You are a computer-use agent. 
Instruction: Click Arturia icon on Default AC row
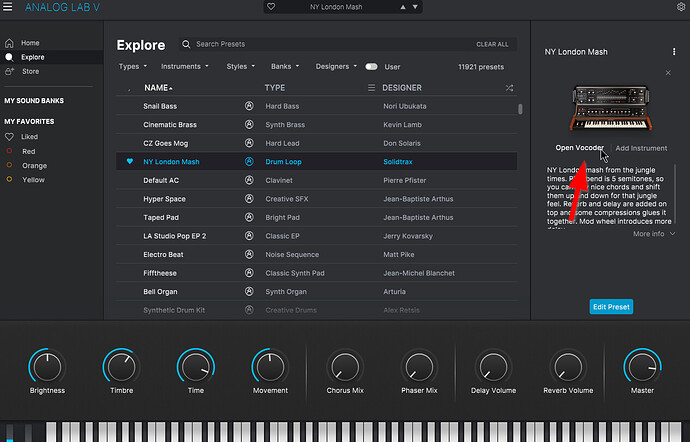249,180
